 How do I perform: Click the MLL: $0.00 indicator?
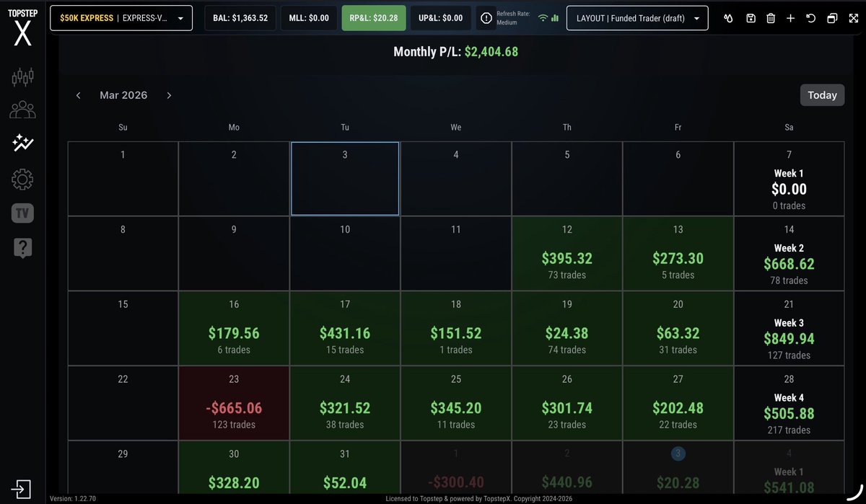click(x=309, y=18)
